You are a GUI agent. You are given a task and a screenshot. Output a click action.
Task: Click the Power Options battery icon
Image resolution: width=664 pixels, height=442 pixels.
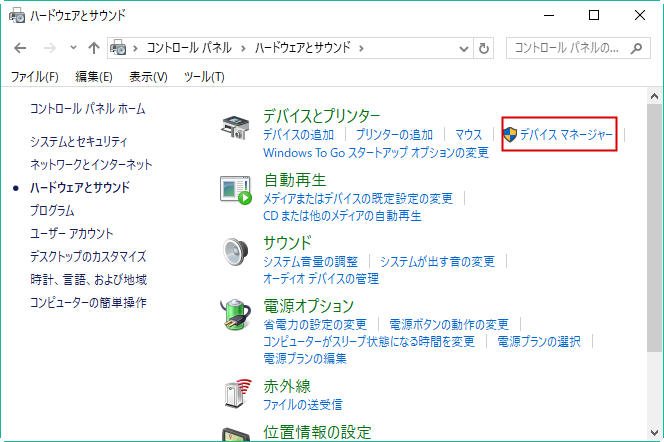point(236,314)
